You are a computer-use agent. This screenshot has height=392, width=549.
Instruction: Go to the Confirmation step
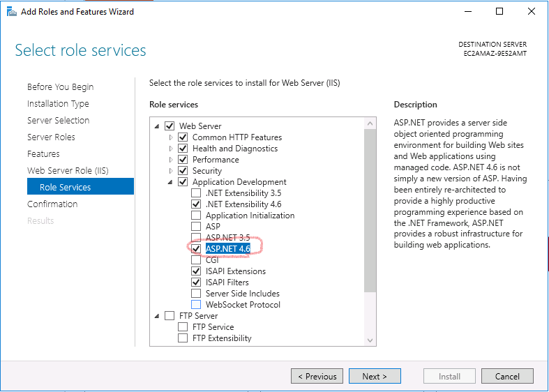52,204
